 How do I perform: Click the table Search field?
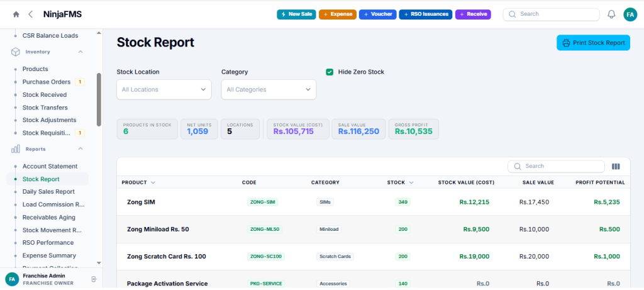pos(556,166)
